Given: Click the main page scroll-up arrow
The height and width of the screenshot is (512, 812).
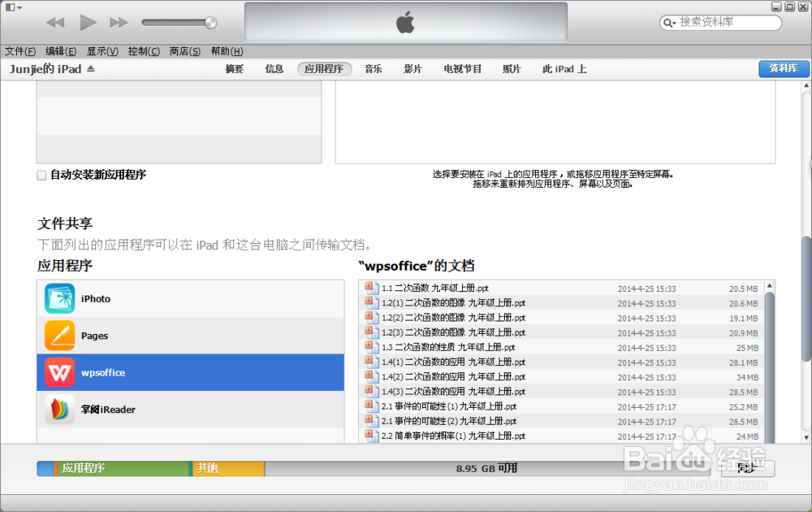Looking at the screenshot, I should coord(806,85).
